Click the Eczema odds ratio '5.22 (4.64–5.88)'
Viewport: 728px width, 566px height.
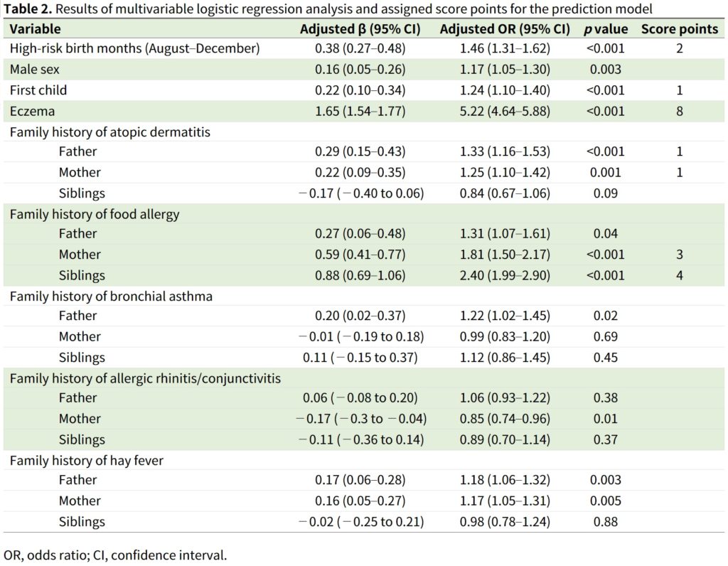505,111
